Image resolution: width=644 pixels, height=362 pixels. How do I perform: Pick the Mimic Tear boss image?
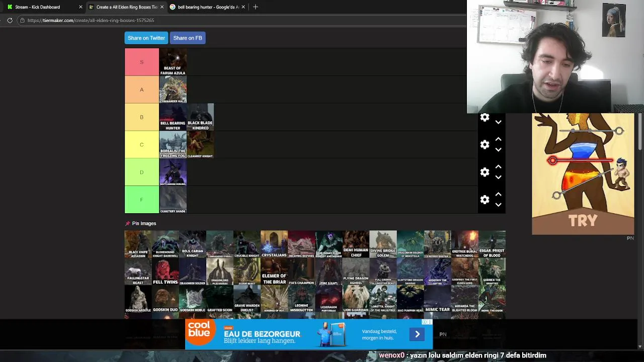437,299
